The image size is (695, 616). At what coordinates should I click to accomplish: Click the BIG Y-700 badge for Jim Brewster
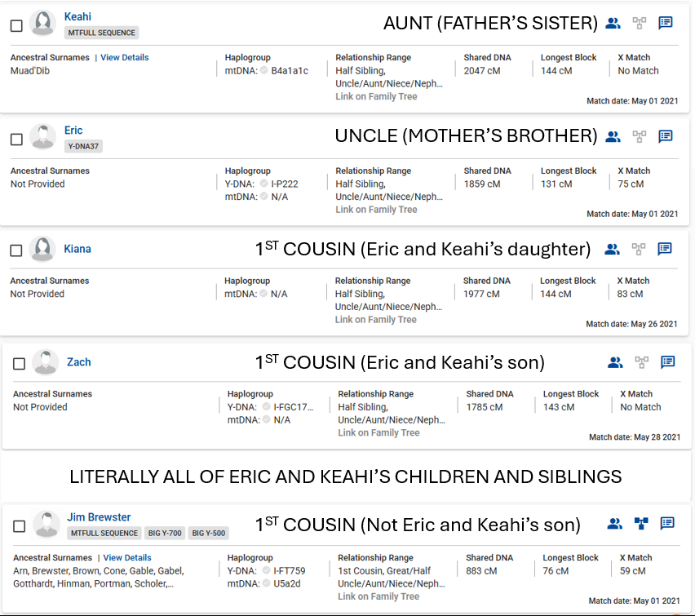tap(165, 534)
